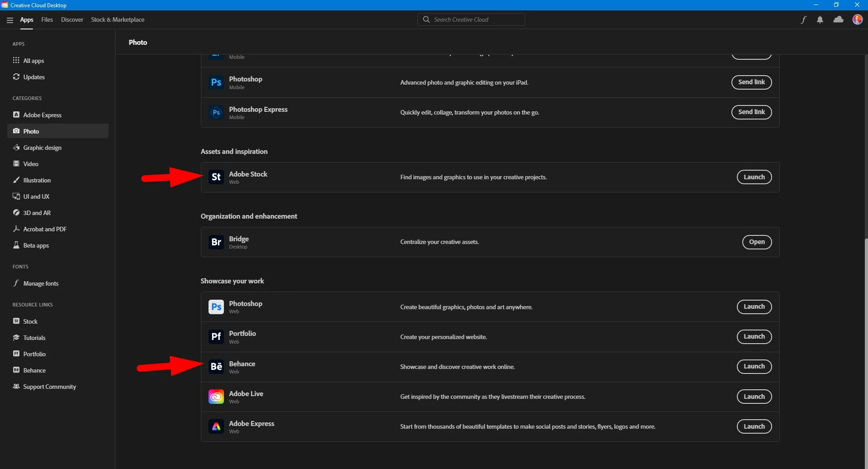Click the Adobe Live app icon
This screenshot has width=868, height=469.
pos(216,397)
